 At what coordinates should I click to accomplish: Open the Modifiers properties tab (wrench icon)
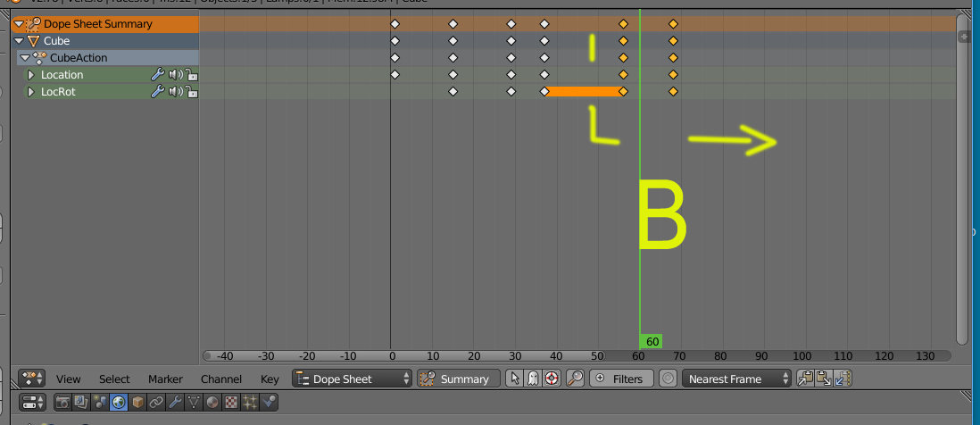(x=175, y=402)
